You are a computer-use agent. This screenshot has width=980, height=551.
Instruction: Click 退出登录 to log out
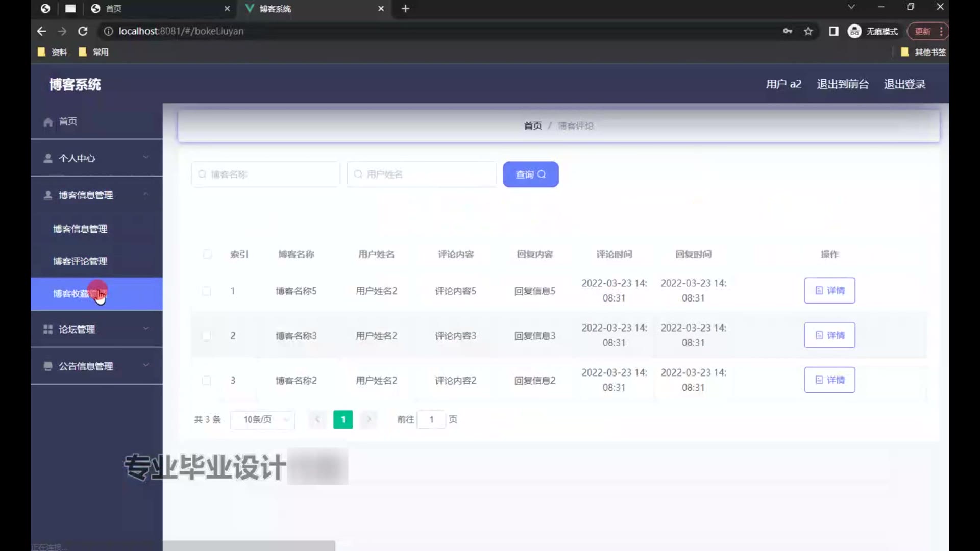904,84
